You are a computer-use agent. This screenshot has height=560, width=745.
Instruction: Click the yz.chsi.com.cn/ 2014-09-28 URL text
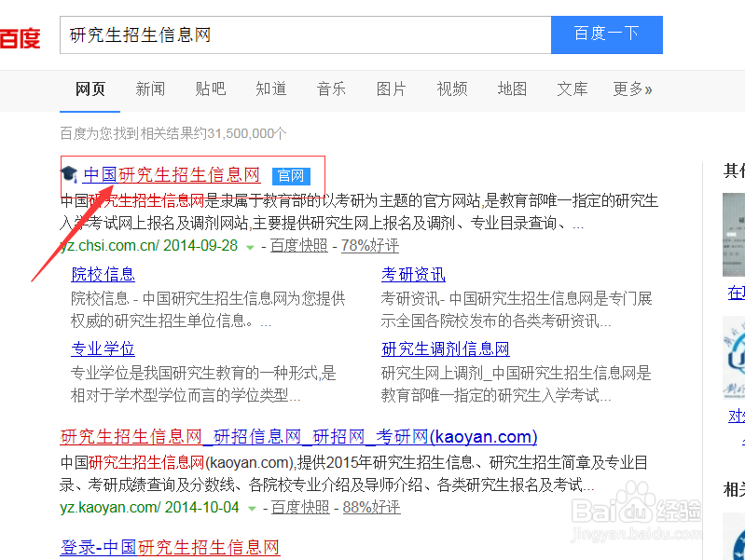coord(148,246)
